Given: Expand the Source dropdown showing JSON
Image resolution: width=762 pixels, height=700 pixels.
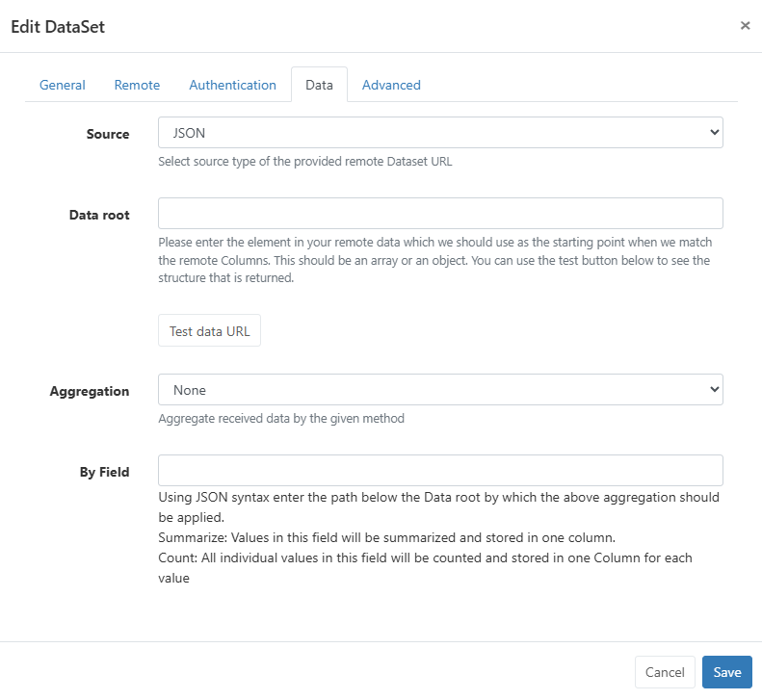Looking at the screenshot, I should pos(440,133).
